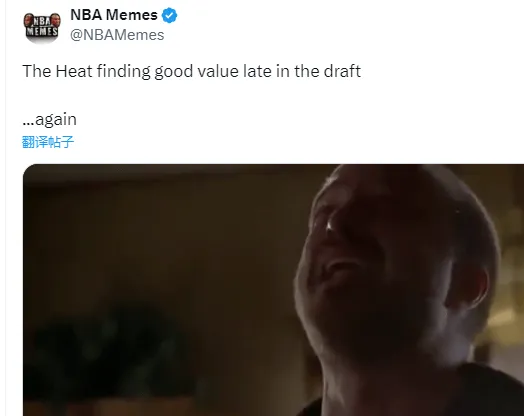Screen dimensions: 524x416
Task: Open the NBA Memes display name
Action: click(x=114, y=15)
